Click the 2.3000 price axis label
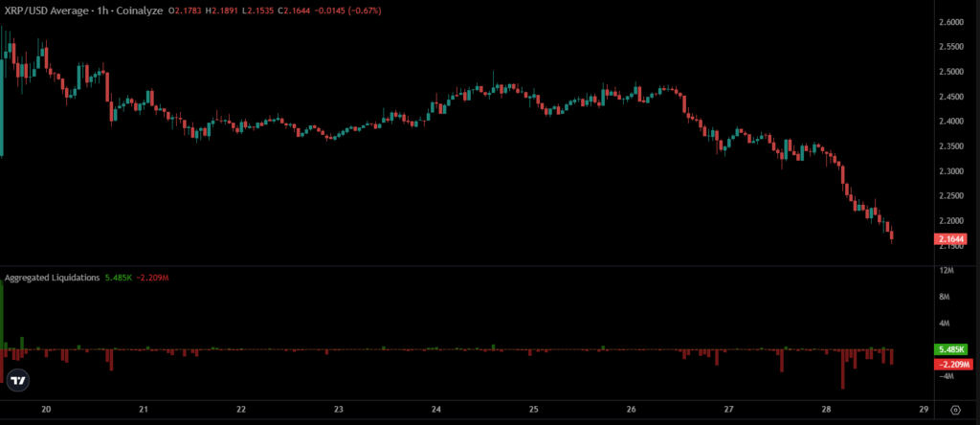 pyautogui.click(x=951, y=171)
